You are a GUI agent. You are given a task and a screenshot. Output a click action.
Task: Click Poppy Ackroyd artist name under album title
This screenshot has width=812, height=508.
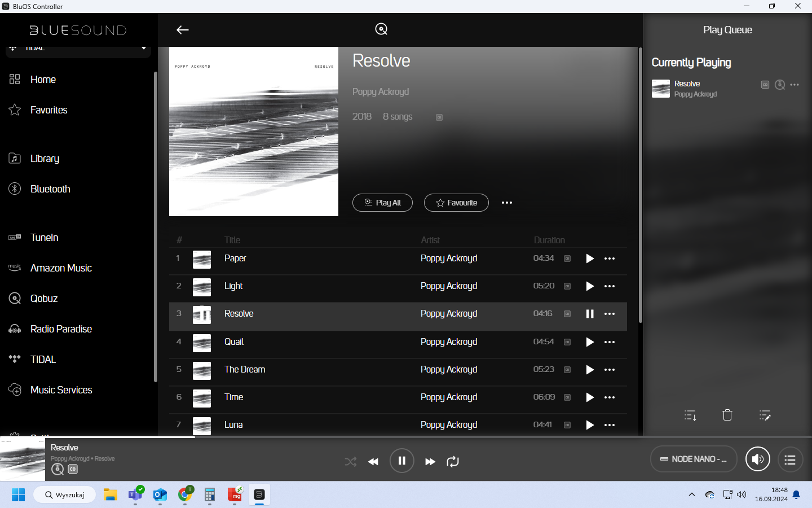pyautogui.click(x=381, y=91)
